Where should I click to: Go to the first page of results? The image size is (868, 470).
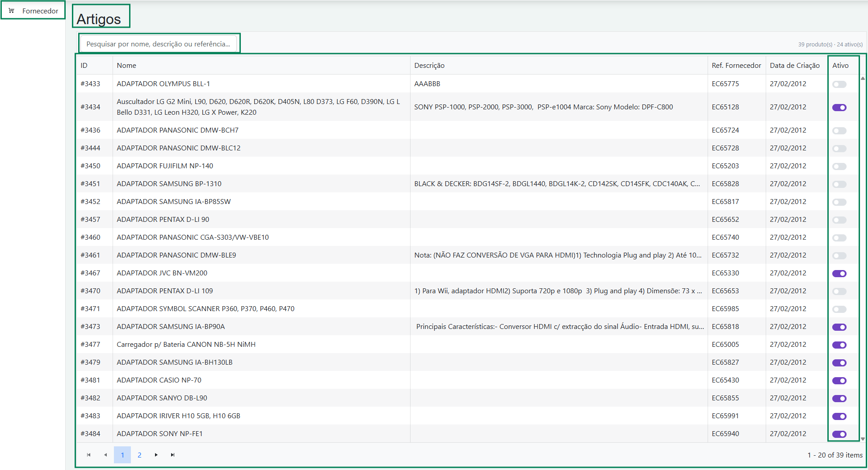88,455
